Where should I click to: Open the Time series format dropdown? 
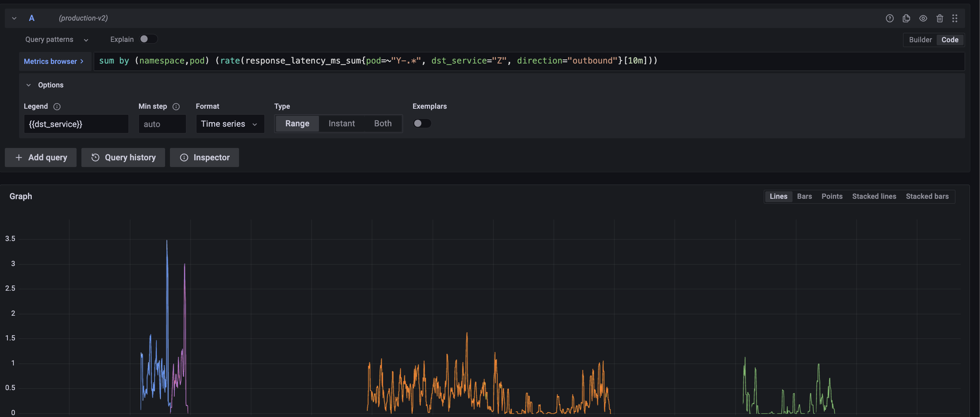pyautogui.click(x=230, y=124)
